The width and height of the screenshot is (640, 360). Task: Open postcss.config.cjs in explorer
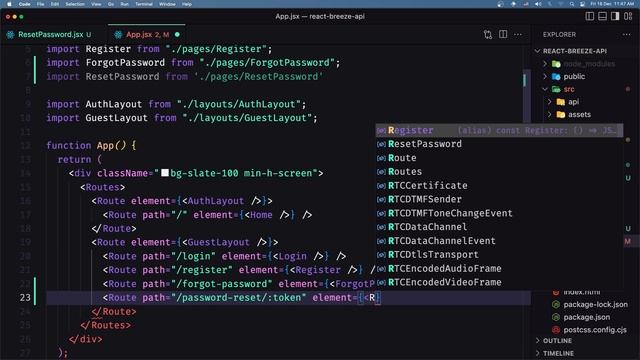[x=595, y=330]
